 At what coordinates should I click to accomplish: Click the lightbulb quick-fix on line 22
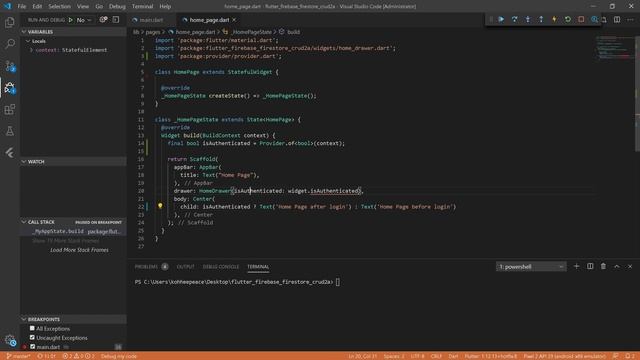(x=160, y=206)
